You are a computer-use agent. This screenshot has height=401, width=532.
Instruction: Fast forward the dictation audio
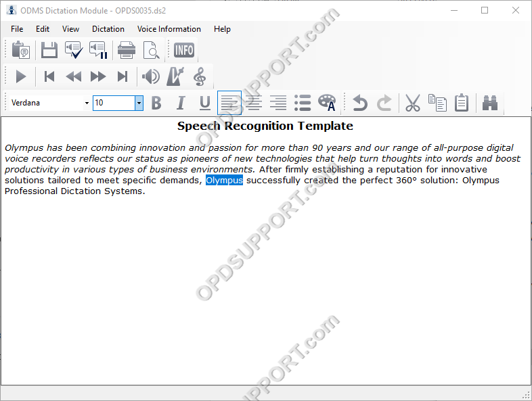pyautogui.click(x=98, y=76)
